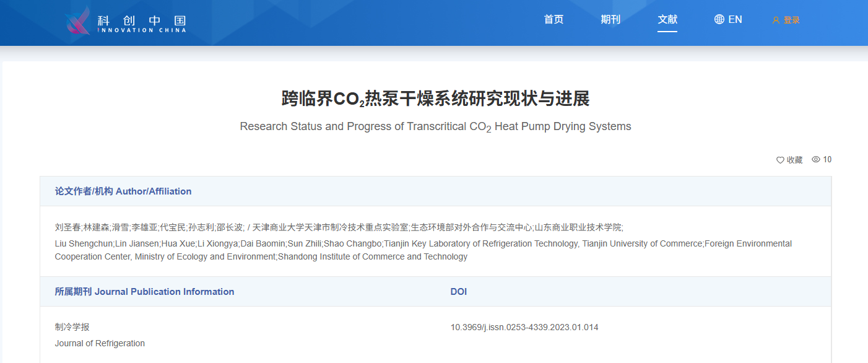Click the heart favorite icon
The width and height of the screenshot is (868, 363).
(x=780, y=160)
